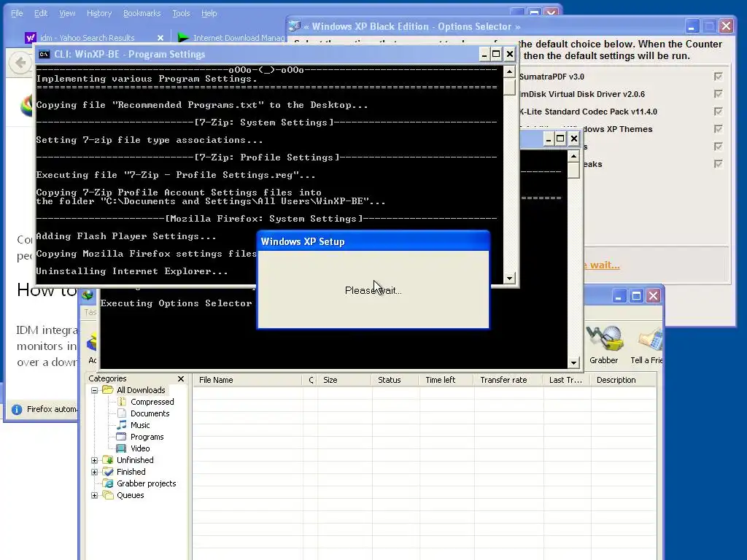The width and height of the screenshot is (747, 560).
Task: Uncheck the ImDisk Virtual Disk Driver checkbox
Action: pos(718,94)
